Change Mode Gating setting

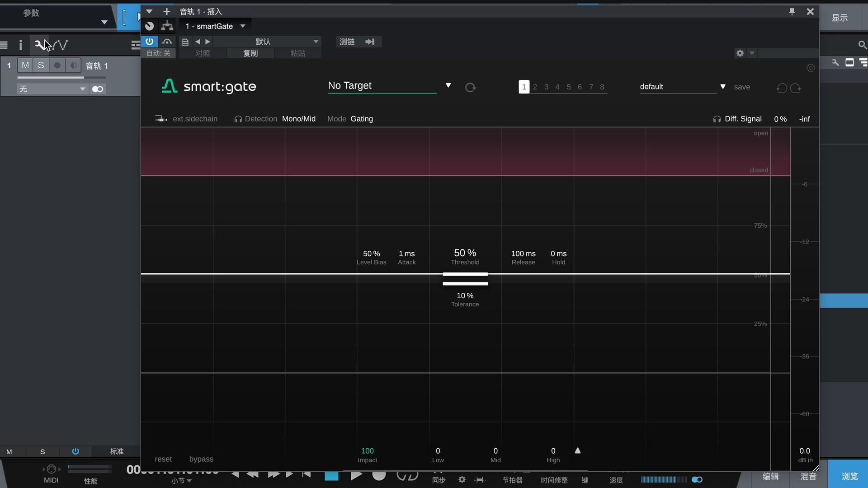[362, 119]
